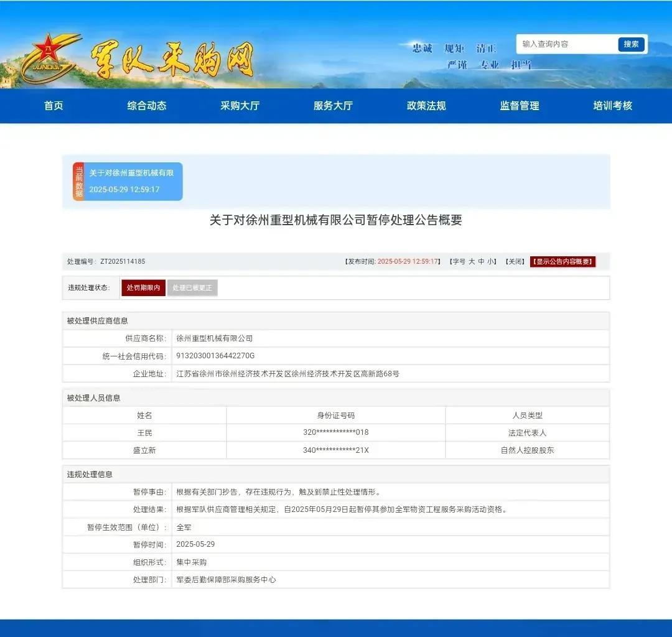672x637 pixels.
Task: Select the 集中采购 value
Action: [192, 562]
